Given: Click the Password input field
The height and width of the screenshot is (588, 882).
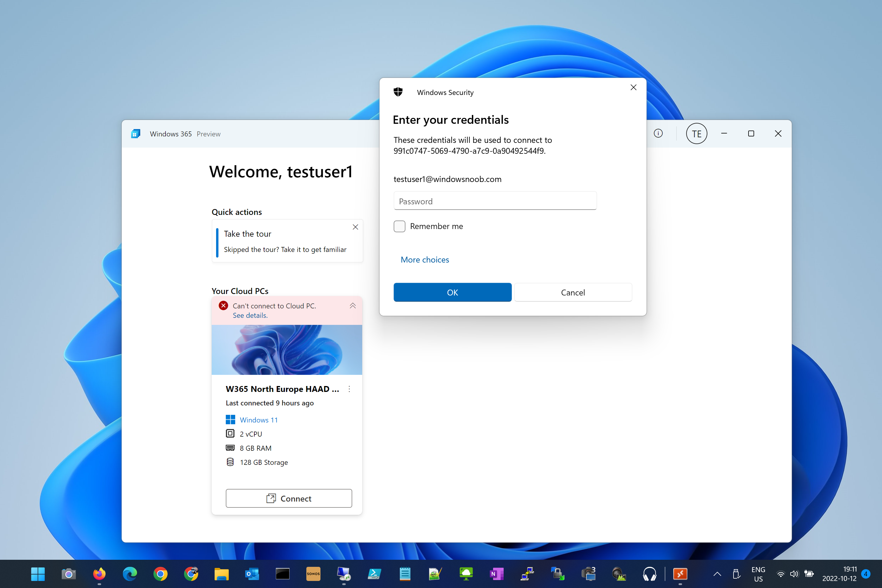Looking at the screenshot, I should pyautogui.click(x=495, y=201).
